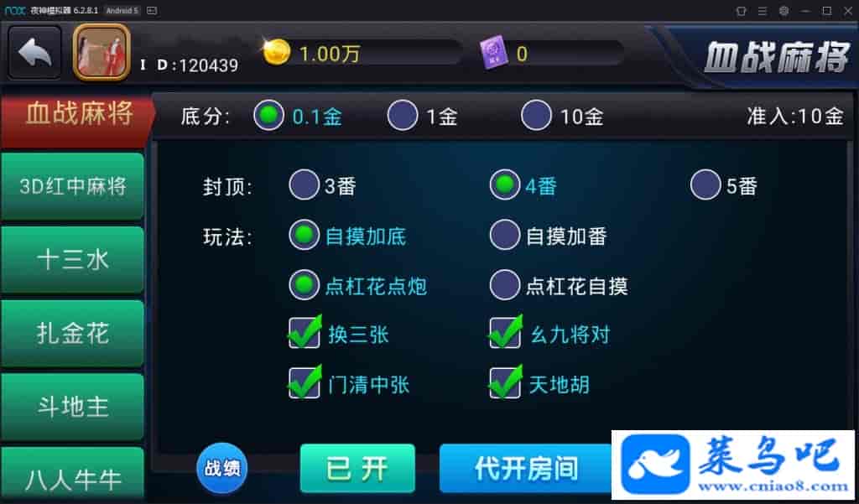The width and height of the screenshot is (859, 504).
Task: Click the Nox shirt theme icon
Action: coord(741,10)
